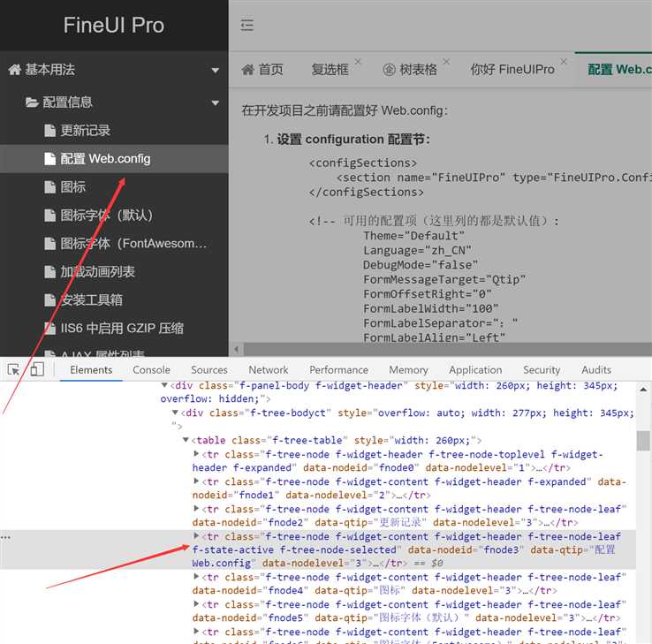
Task: Click the home icon beside 基本用法
Action: [x=14, y=70]
